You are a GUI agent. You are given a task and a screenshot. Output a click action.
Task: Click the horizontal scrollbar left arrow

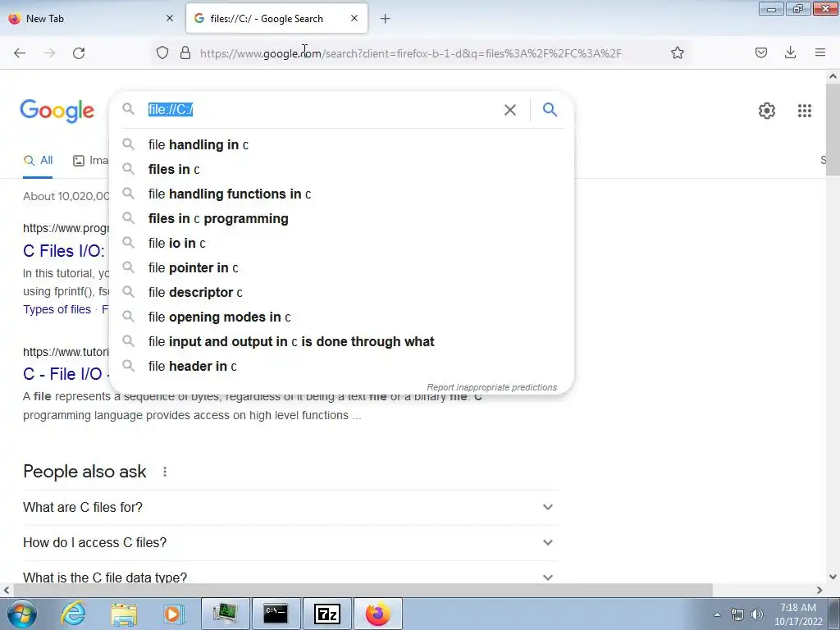point(7,591)
